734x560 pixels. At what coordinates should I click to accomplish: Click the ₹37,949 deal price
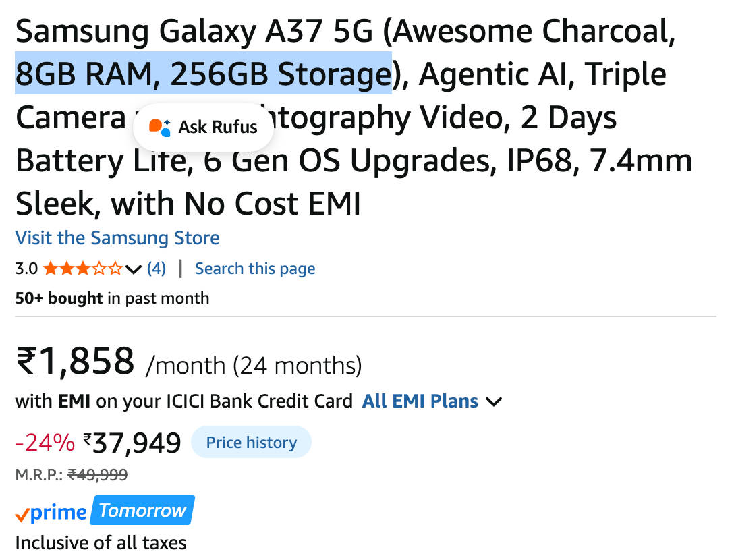click(132, 443)
